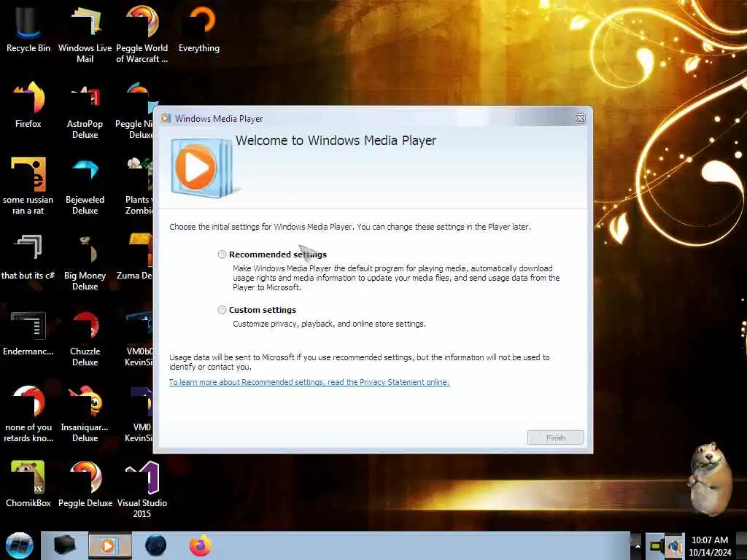Open the clock showing 10:07 AM

click(710, 545)
